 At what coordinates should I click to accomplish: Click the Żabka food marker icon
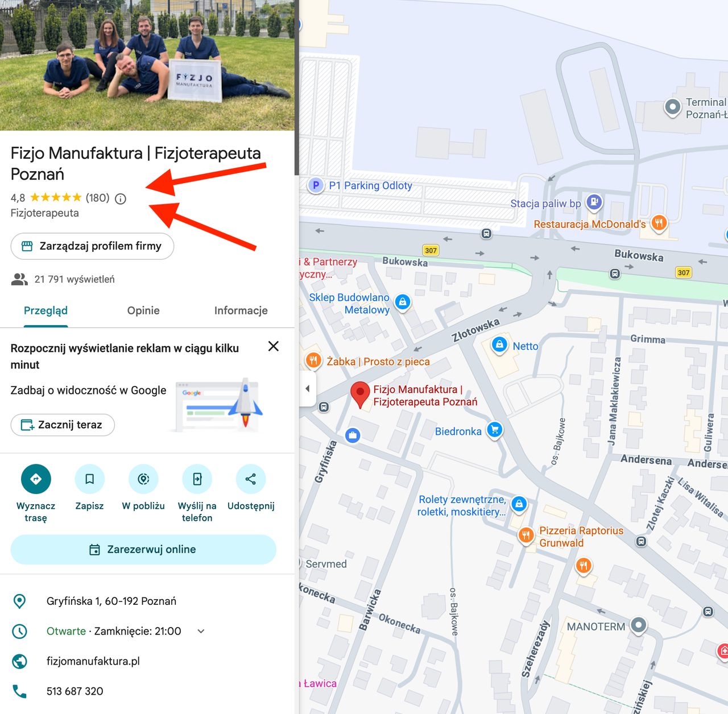pyautogui.click(x=313, y=360)
